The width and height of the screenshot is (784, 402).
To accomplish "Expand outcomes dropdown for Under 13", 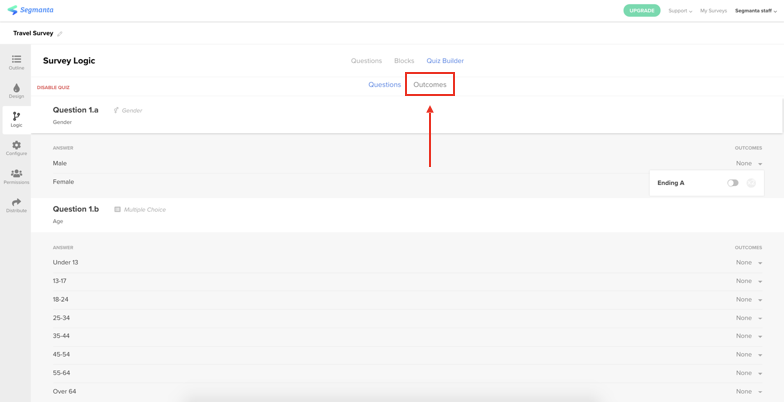I will coord(748,262).
